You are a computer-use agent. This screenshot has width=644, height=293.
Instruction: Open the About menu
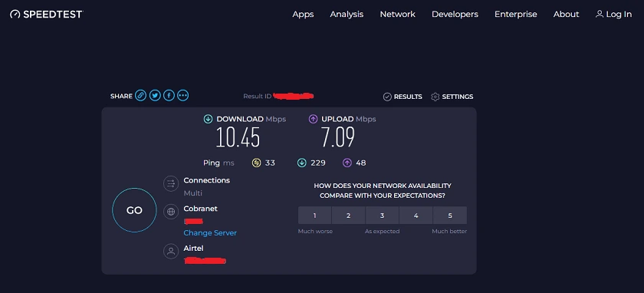click(566, 14)
